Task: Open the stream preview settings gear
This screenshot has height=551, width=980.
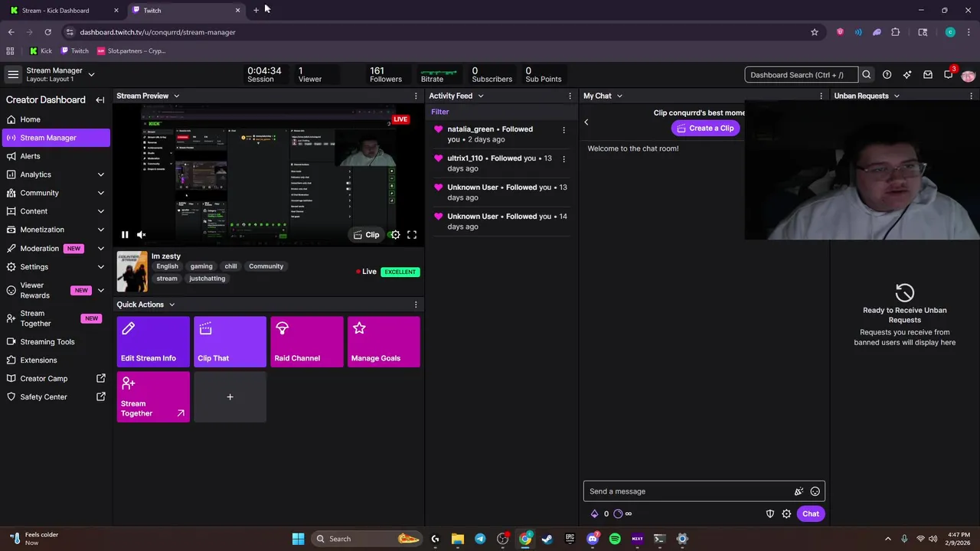Action: (x=395, y=235)
